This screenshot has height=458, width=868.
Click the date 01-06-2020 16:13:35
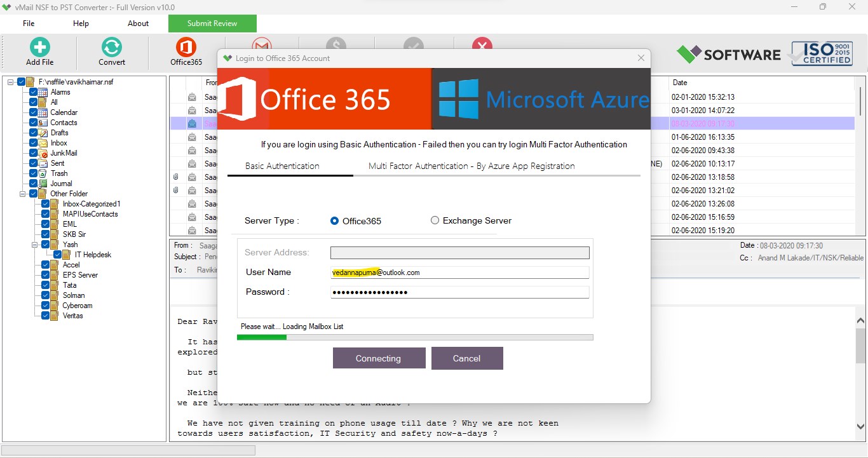tap(703, 137)
